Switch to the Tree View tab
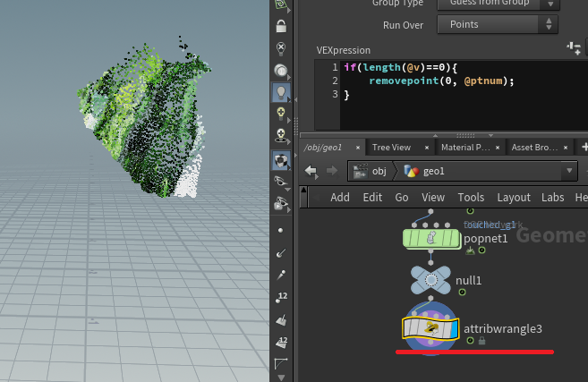Screen dimensions: 588x382 [x=391, y=148]
